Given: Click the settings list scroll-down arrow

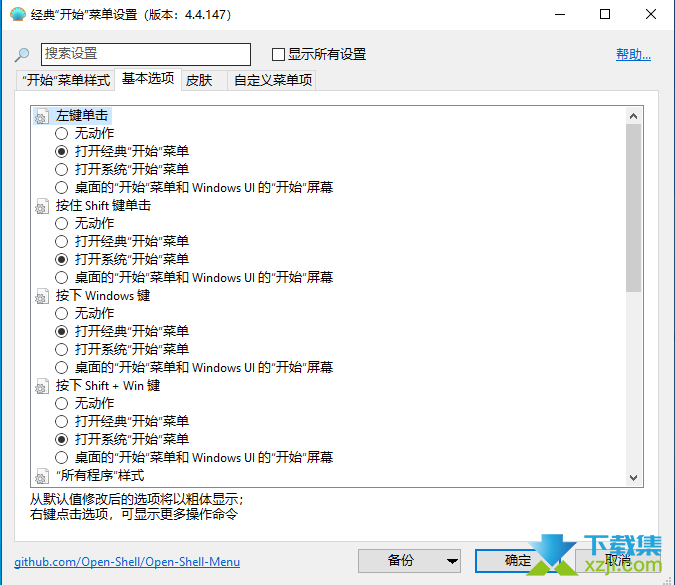Looking at the screenshot, I should (633, 477).
